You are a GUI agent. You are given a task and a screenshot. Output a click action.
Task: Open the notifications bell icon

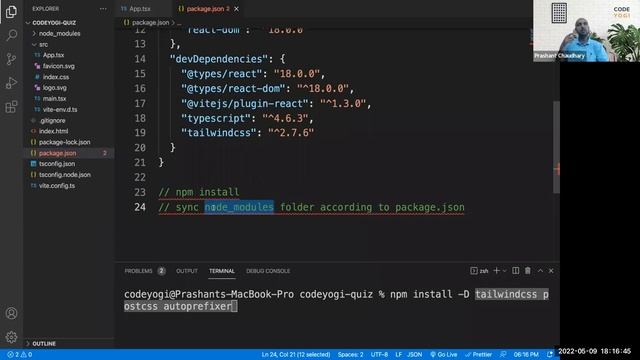pyautogui.click(x=550, y=355)
